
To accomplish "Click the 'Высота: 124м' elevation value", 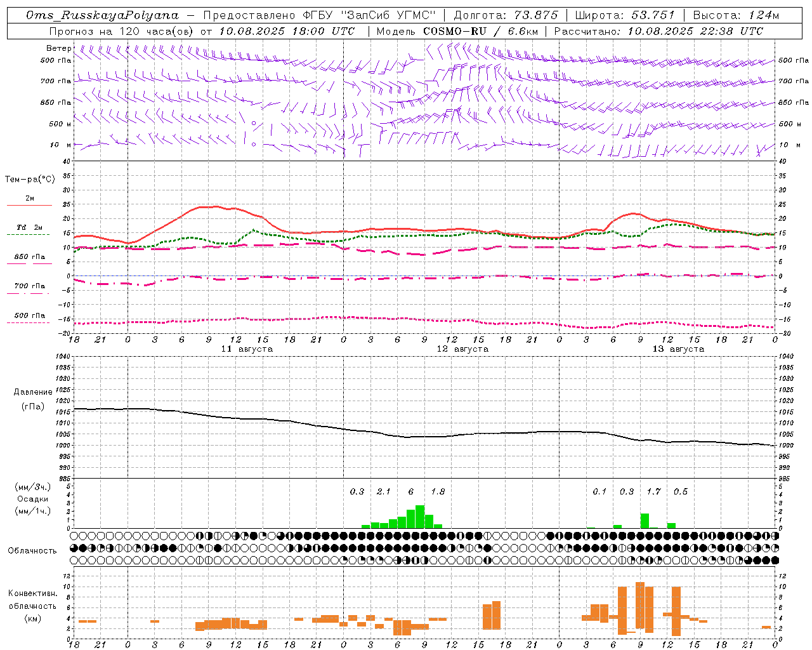I will point(736,15).
